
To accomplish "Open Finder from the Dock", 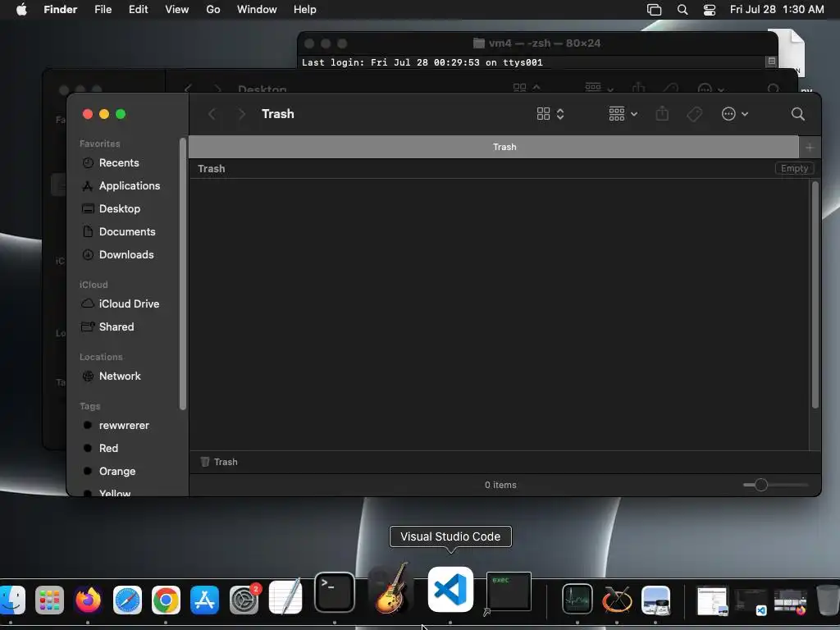I will click(11, 600).
